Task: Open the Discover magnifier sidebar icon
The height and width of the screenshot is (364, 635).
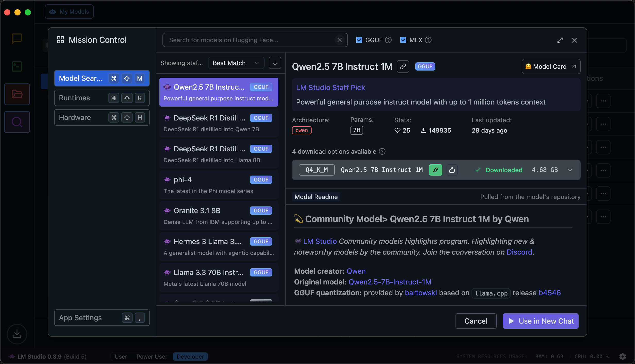Action: click(x=17, y=122)
